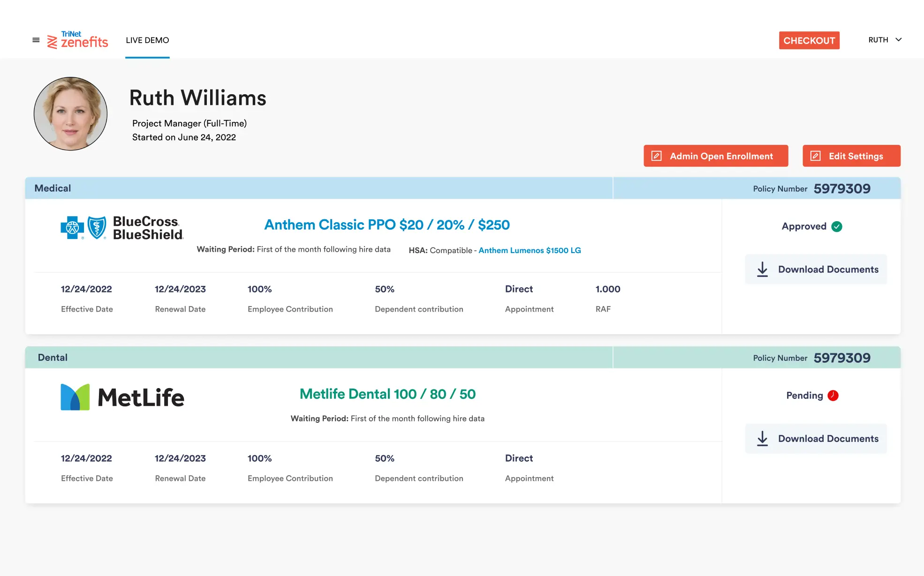924x576 pixels.
Task: Open the RUTH account dropdown
Action: pos(885,40)
